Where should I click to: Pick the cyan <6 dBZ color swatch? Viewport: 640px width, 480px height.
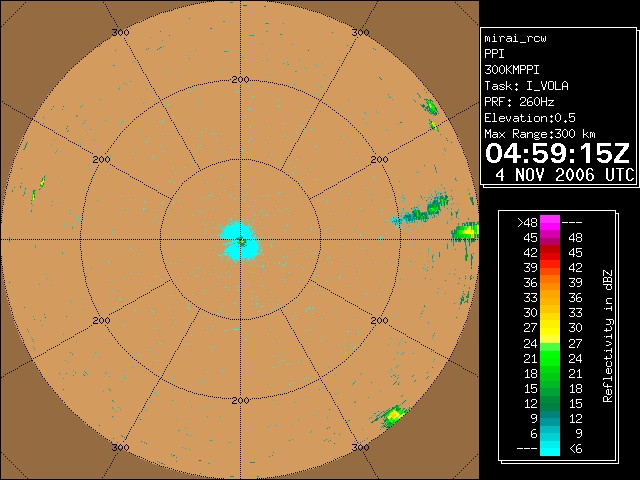tap(550, 449)
